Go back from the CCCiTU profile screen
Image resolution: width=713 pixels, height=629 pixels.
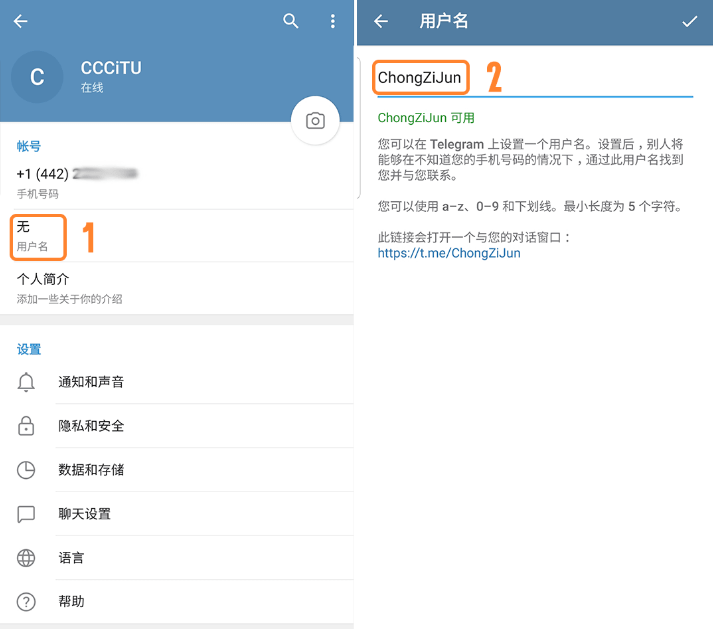(20, 21)
